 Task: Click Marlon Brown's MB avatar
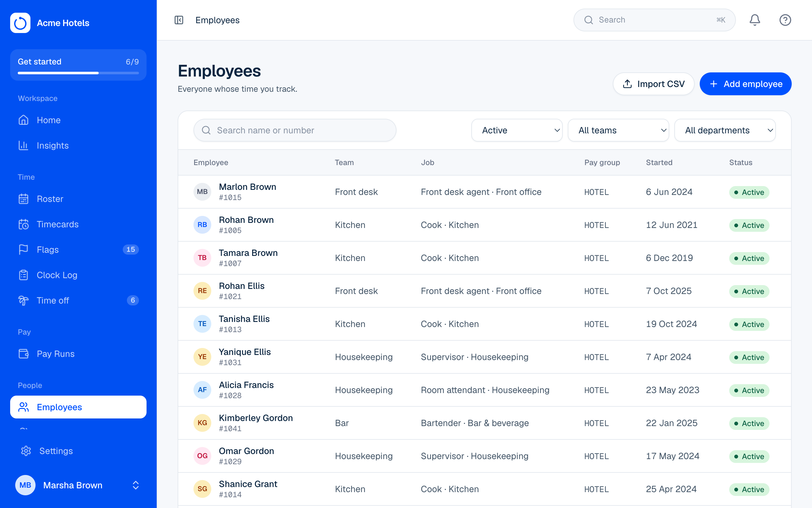pyautogui.click(x=202, y=192)
